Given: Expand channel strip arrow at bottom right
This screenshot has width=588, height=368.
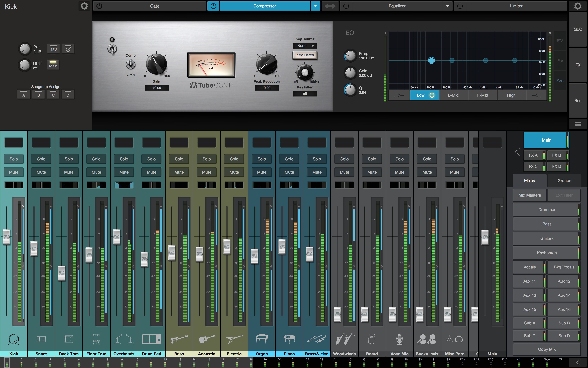Looking at the screenshot, I should [578, 362].
